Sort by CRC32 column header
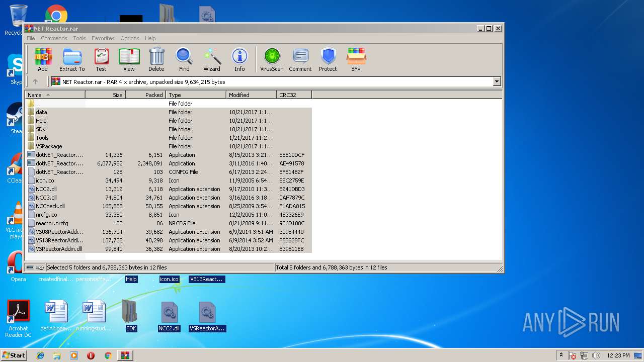 point(294,95)
